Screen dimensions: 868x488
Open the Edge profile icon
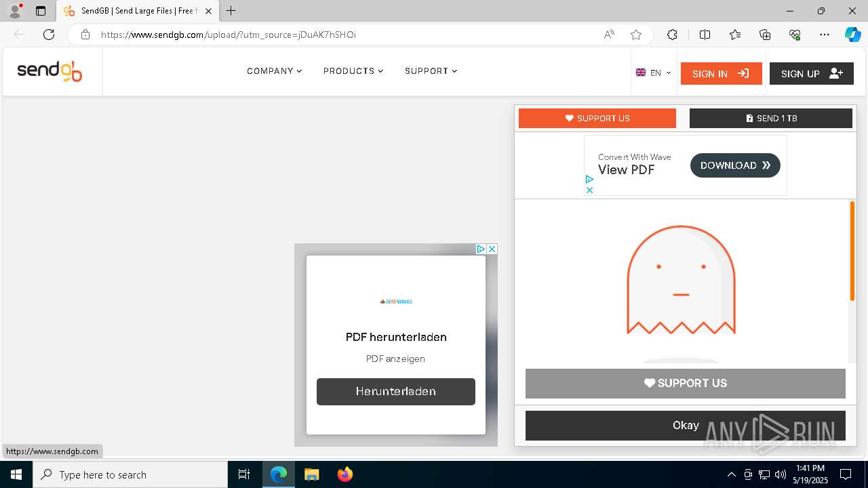coord(15,11)
